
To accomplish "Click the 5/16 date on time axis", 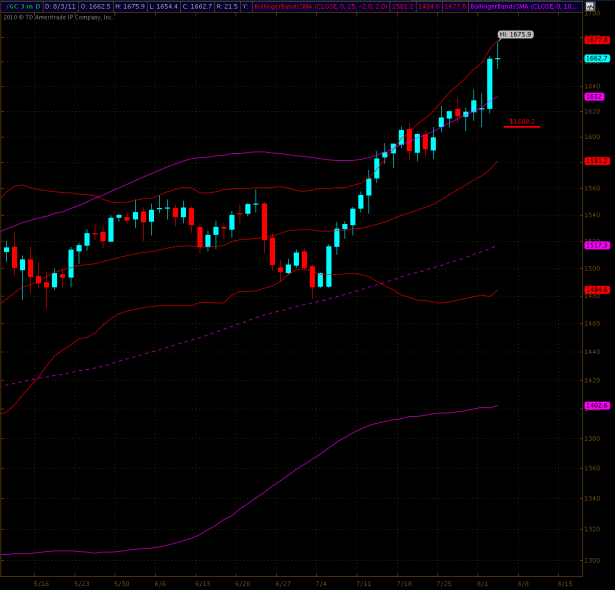I will click(41, 584).
